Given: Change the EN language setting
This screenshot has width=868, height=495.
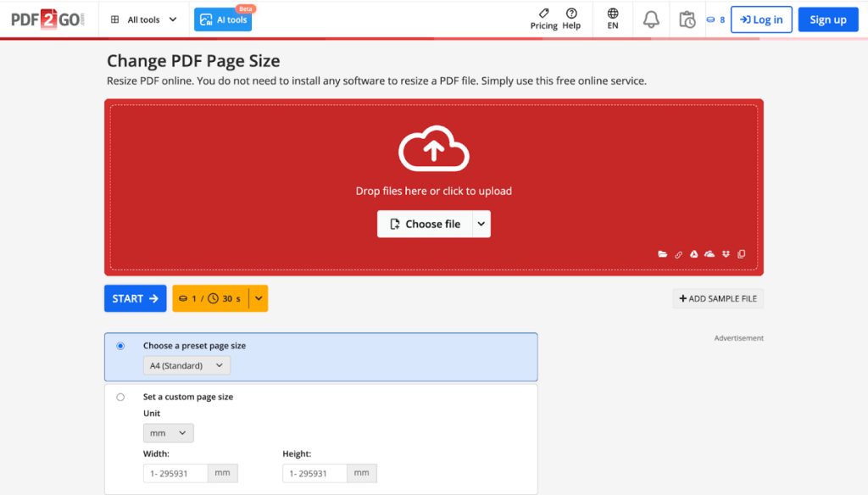Looking at the screenshot, I should (612, 18).
